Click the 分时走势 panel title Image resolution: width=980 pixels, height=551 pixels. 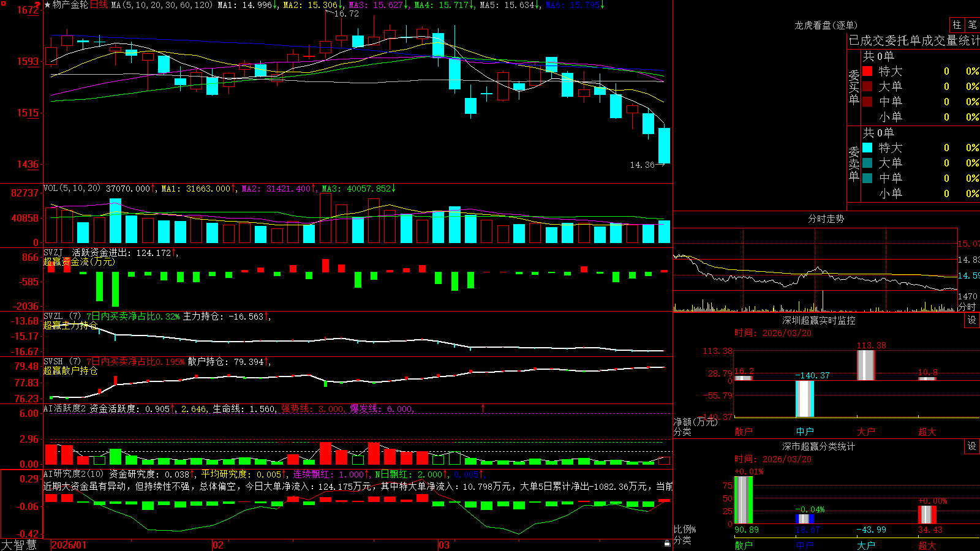[826, 219]
